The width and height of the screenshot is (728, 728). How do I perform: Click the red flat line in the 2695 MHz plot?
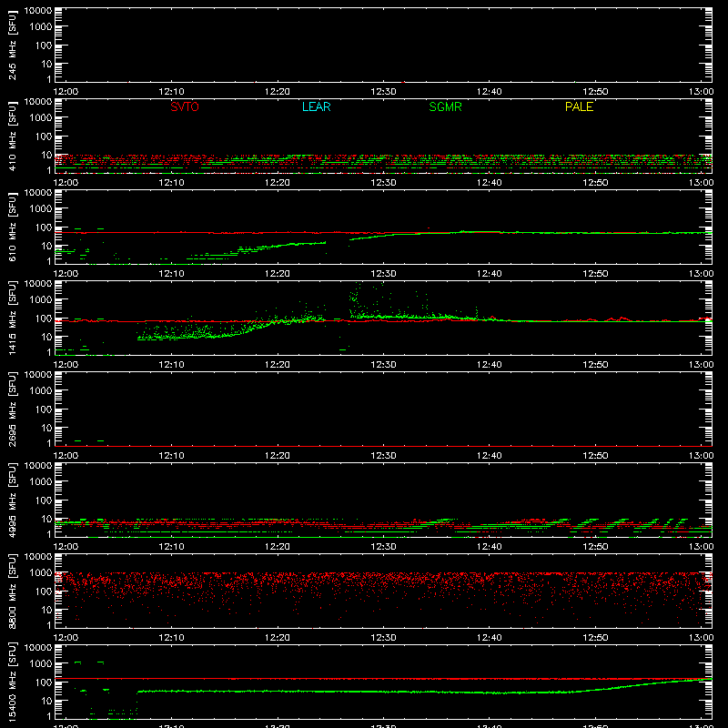pos(383,446)
